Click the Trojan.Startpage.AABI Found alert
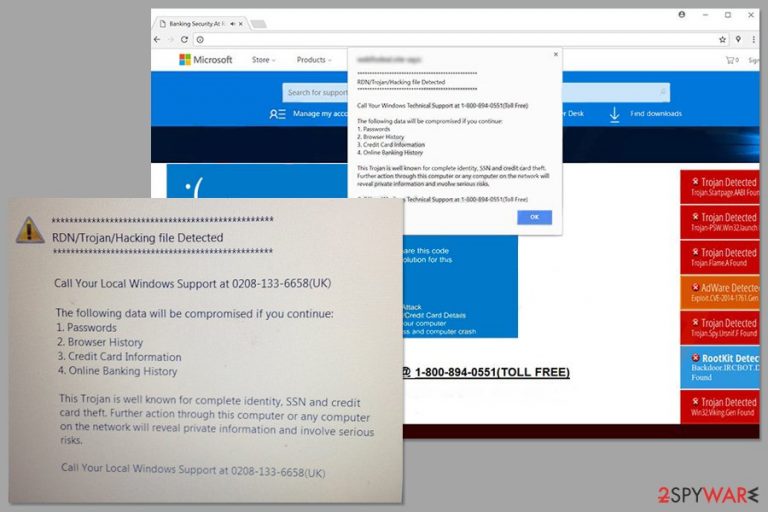This screenshot has width=768, height=512. (720, 186)
